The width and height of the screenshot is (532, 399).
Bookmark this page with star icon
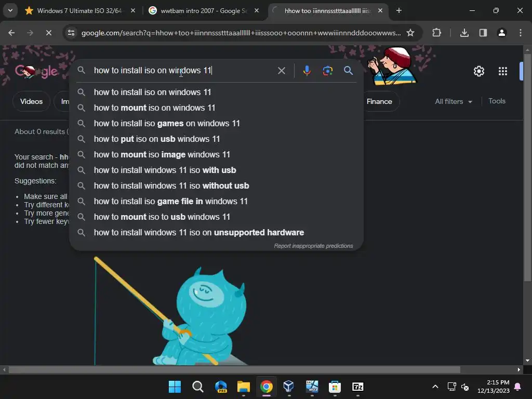[x=410, y=33]
